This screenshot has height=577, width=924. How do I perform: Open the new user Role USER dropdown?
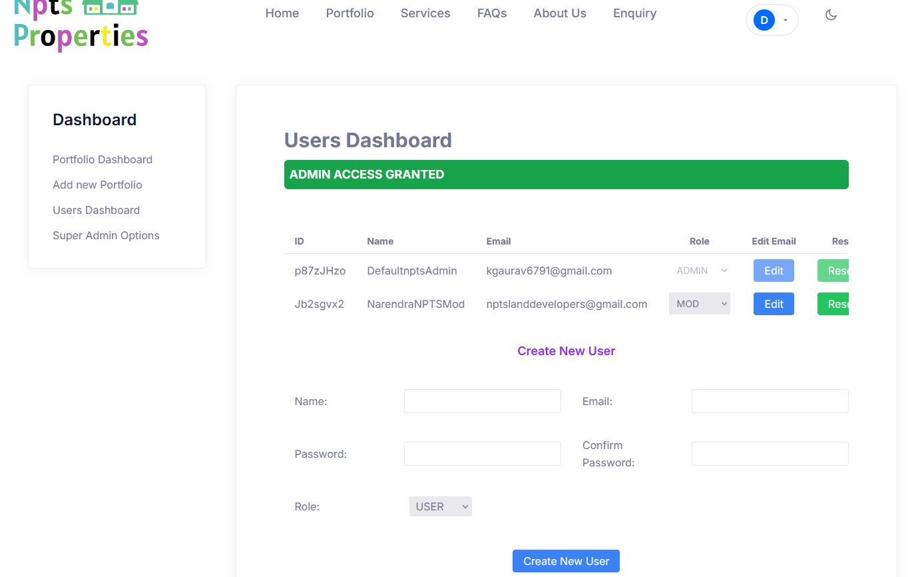click(x=441, y=506)
